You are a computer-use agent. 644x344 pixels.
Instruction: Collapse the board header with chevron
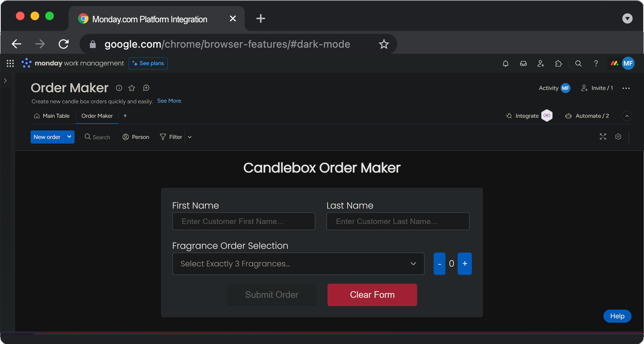tap(627, 116)
